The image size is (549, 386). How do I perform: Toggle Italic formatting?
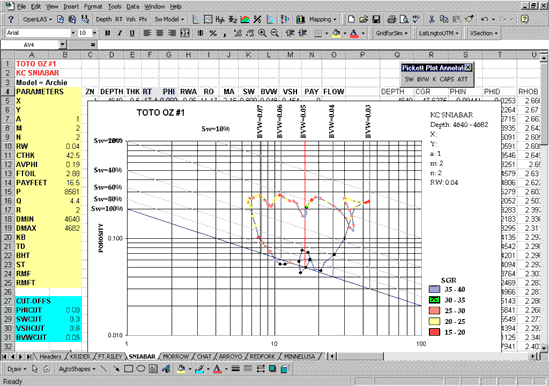pos(120,33)
